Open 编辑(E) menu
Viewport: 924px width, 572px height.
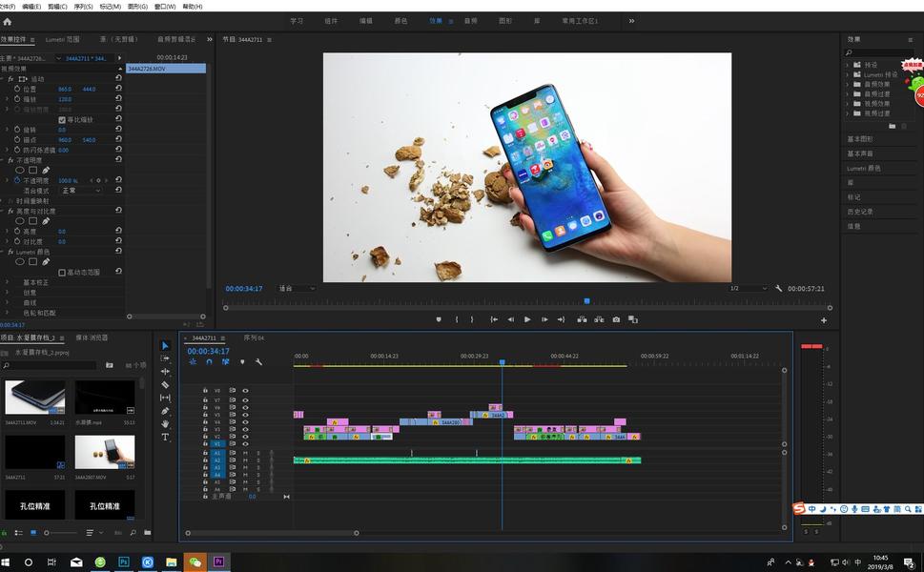[x=31, y=7]
